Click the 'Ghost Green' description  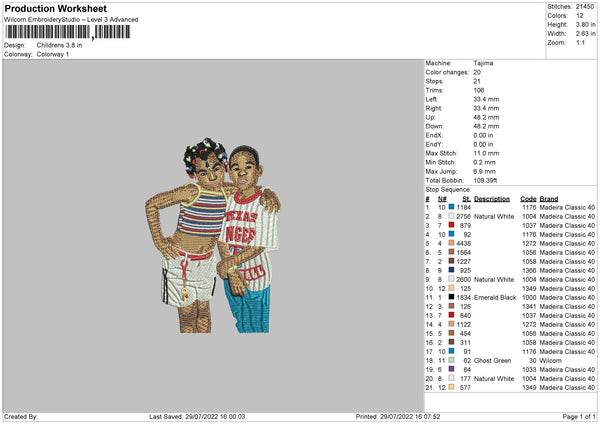[492, 360]
